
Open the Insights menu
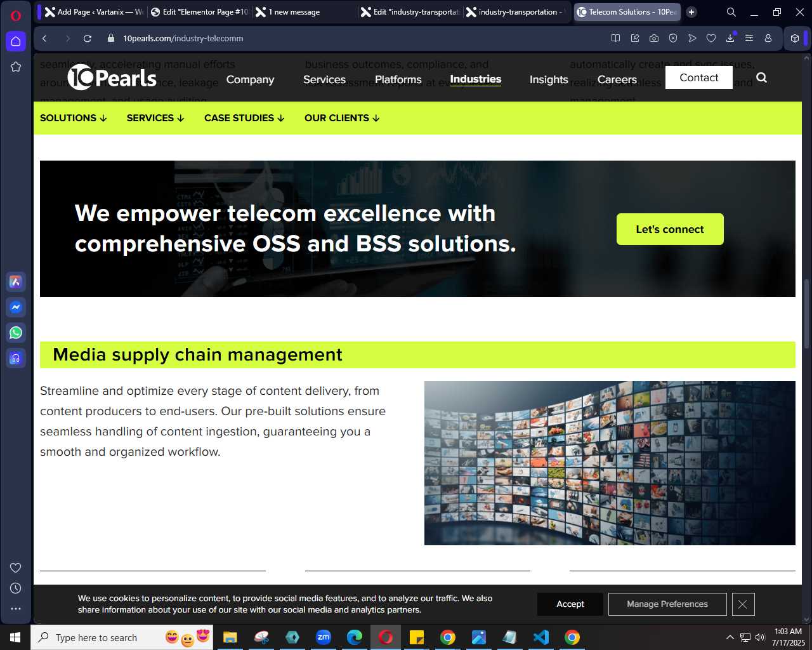(x=549, y=79)
